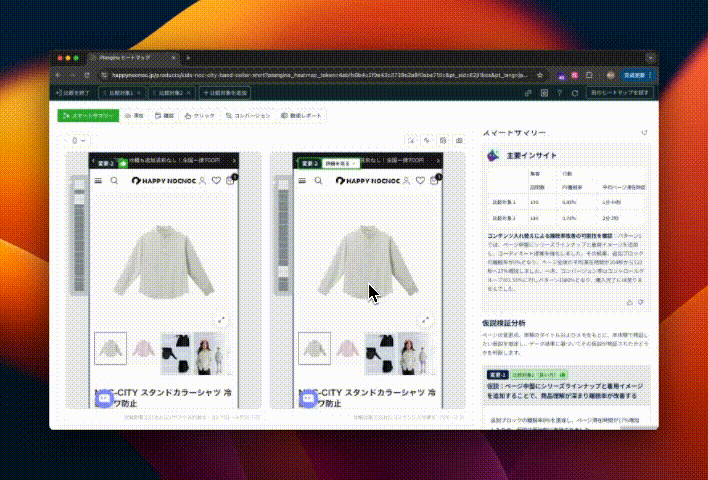Click the thumbs up icon under insight
The image size is (708, 480).
[x=629, y=301]
